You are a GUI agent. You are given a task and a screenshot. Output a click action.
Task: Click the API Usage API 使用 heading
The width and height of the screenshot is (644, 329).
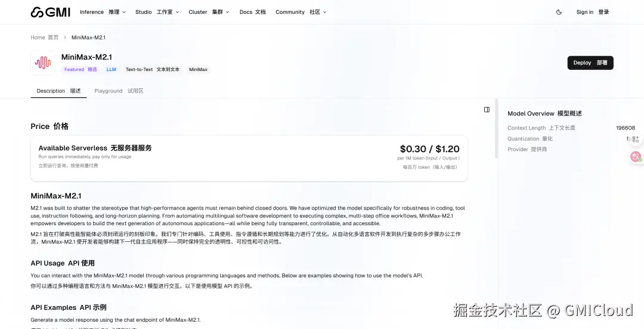pos(63,263)
